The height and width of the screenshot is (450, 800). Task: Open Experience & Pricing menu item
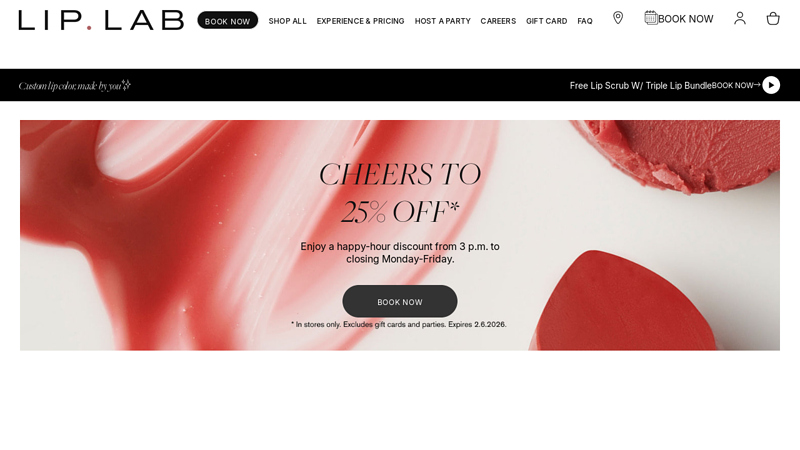point(360,21)
